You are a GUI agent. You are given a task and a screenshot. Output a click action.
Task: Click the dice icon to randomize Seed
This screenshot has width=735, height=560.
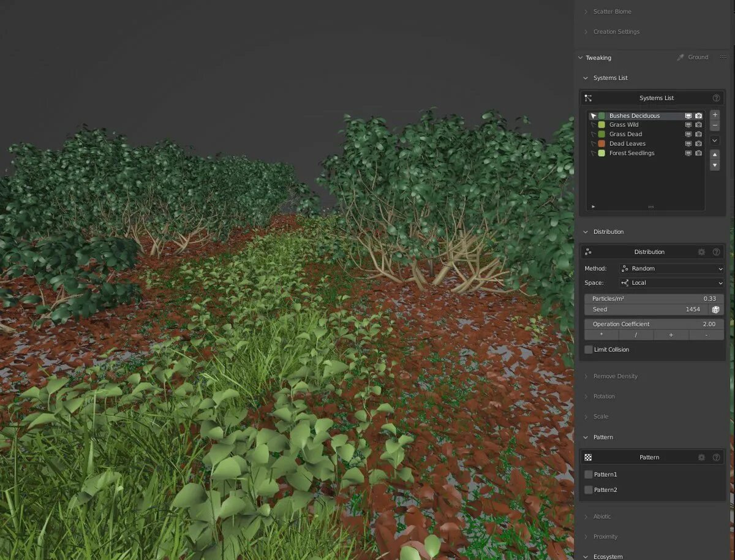pos(715,309)
